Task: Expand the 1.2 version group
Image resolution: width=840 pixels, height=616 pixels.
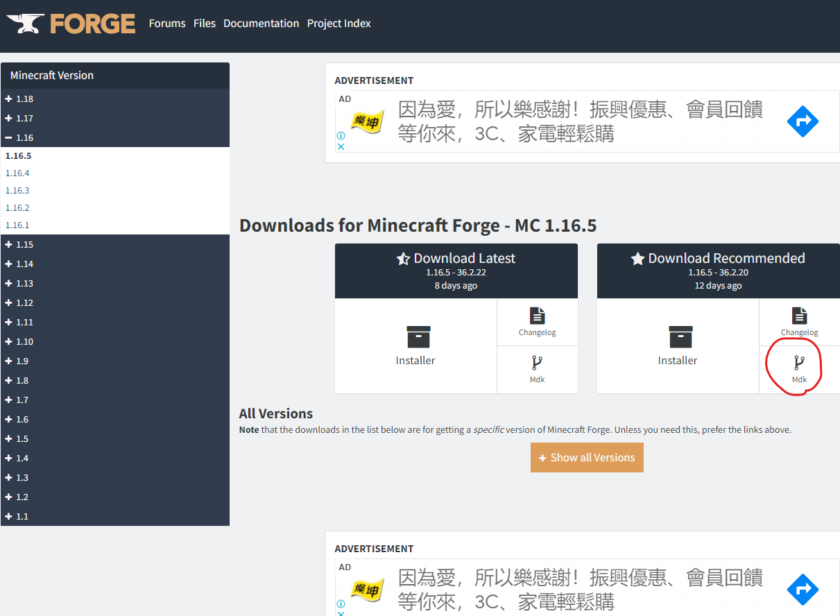Action: pos(115,497)
